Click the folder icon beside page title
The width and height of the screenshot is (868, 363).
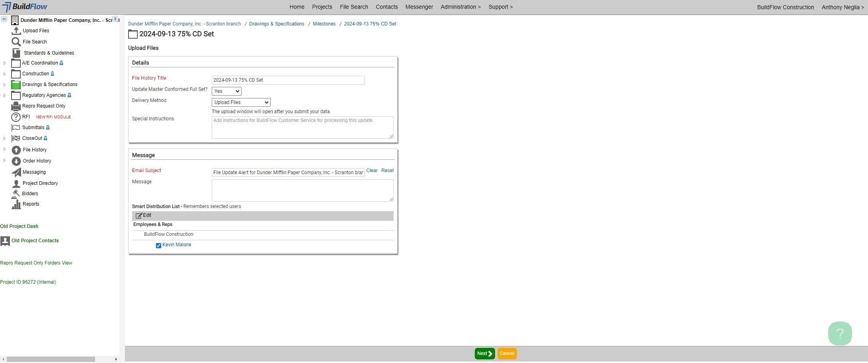133,34
